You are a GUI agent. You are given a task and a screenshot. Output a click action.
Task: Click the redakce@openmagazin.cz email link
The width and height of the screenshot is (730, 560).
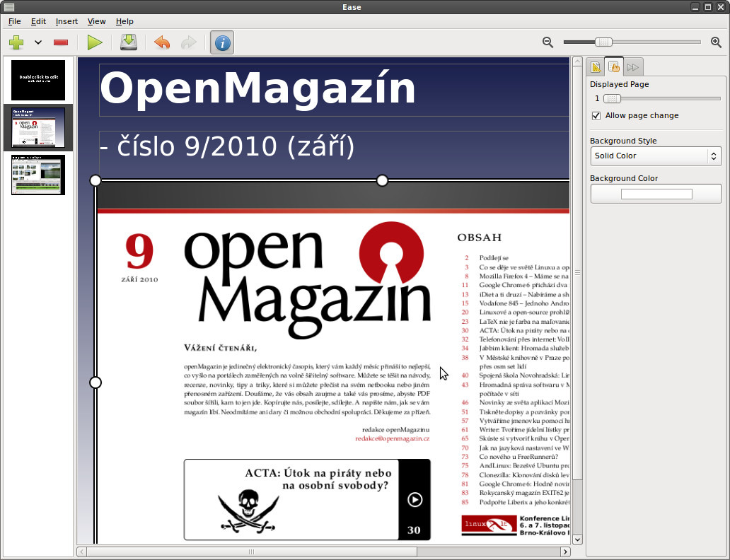pyautogui.click(x=392, y=438)
